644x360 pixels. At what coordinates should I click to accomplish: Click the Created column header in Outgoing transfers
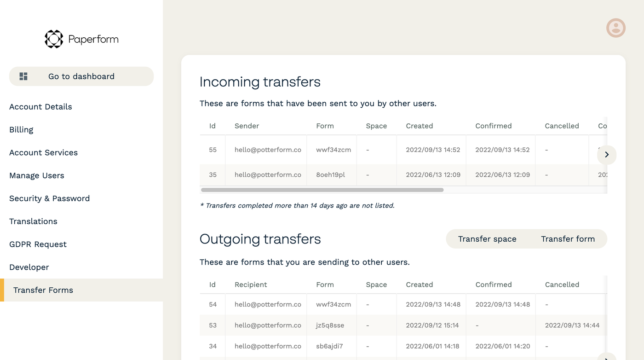click(x=419, y=285)
